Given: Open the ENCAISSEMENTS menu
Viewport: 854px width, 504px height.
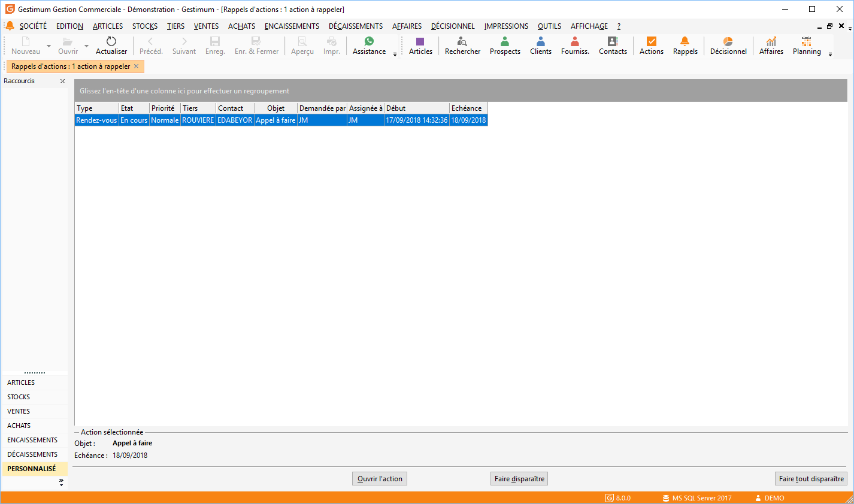Looking at the screenshot, I should point(292,26).
